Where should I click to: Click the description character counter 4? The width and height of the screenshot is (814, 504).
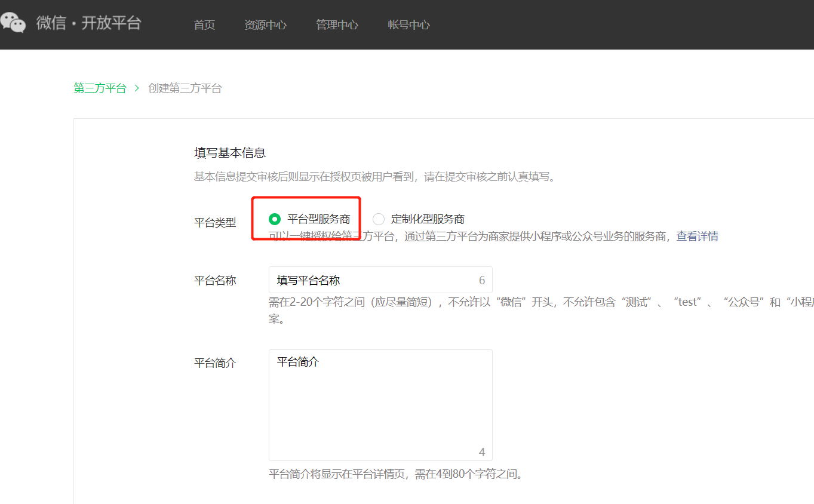(482, 452)
